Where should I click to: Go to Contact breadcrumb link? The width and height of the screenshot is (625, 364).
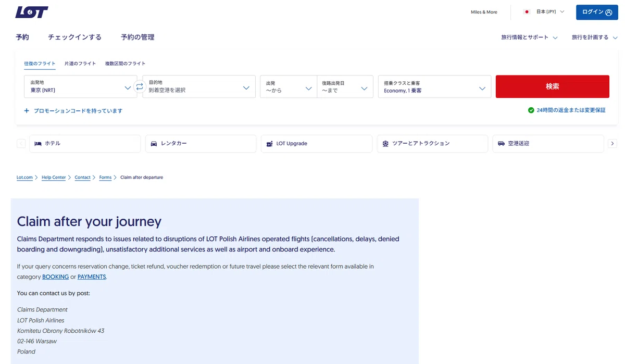(82, 178)
